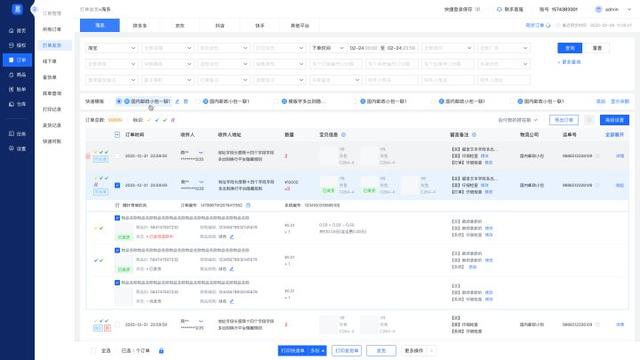Screen dimensions: 640x360
Task: Click the 重置 reset button
Action: coord(597,48)
